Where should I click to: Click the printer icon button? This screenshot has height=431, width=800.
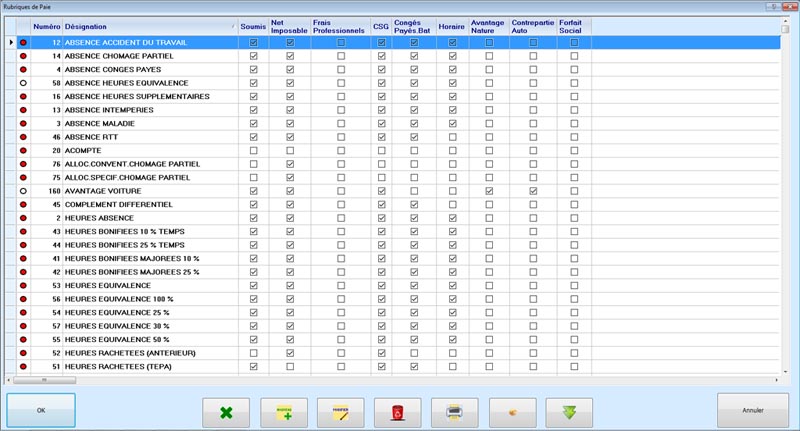click(x=455, y=411)
